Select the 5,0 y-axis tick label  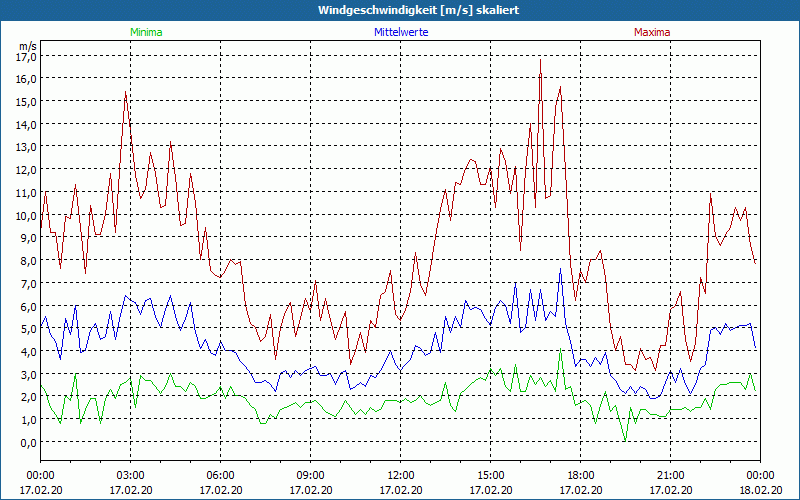point(27,329)
